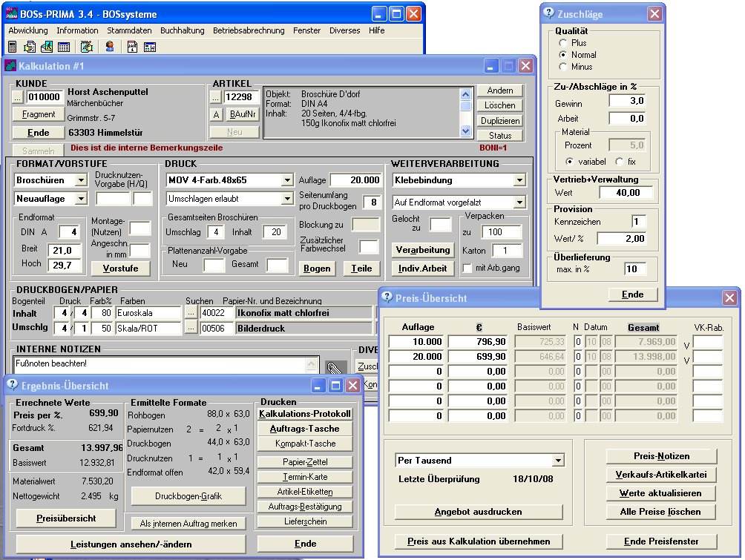Click the Gewinn percentage input field
745x560 pixels.
pos(627,101)
